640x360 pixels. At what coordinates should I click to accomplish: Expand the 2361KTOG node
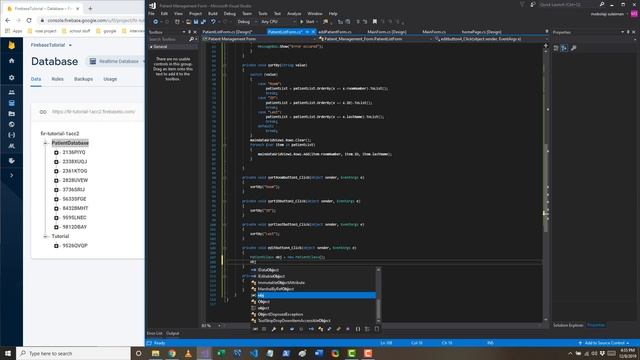56,171
